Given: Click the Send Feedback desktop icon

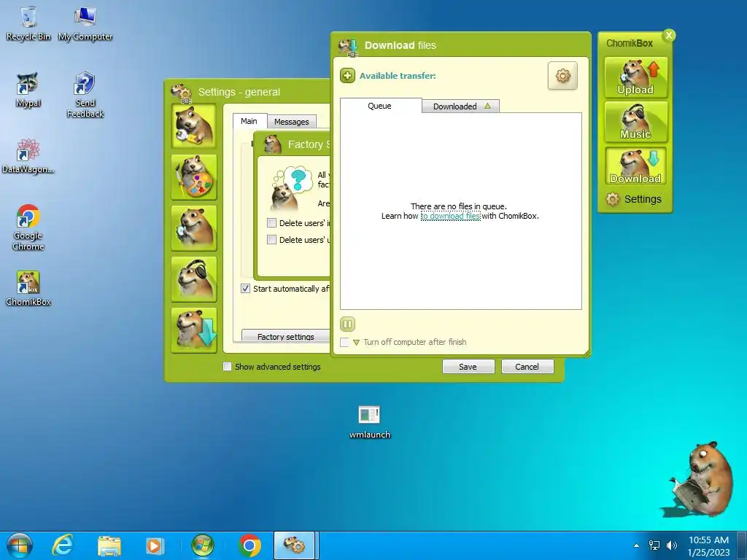Looking at the screenshot, I should 85,95.
